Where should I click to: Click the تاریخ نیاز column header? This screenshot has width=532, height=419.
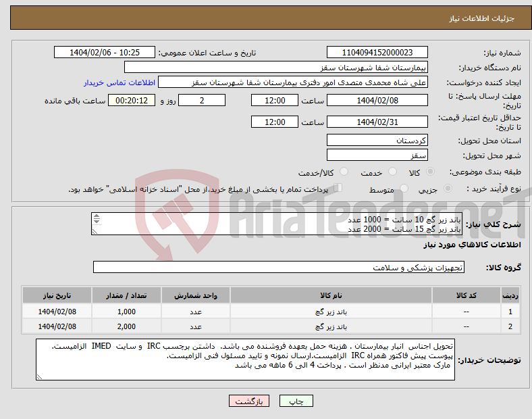click(57, 295)
